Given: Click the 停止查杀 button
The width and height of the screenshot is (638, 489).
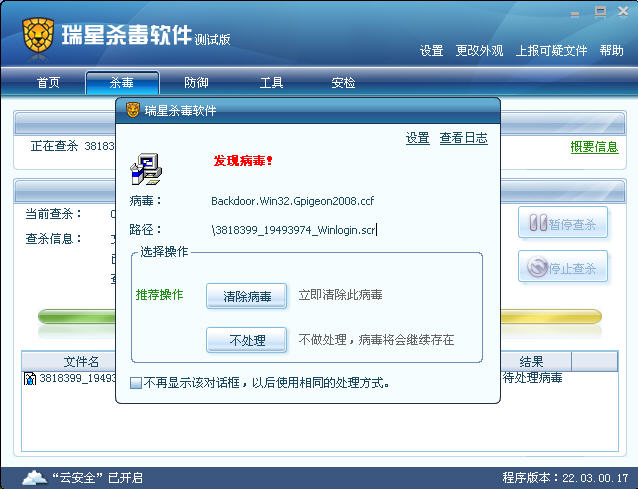Looking at the screenshot, I should [563, 267].
